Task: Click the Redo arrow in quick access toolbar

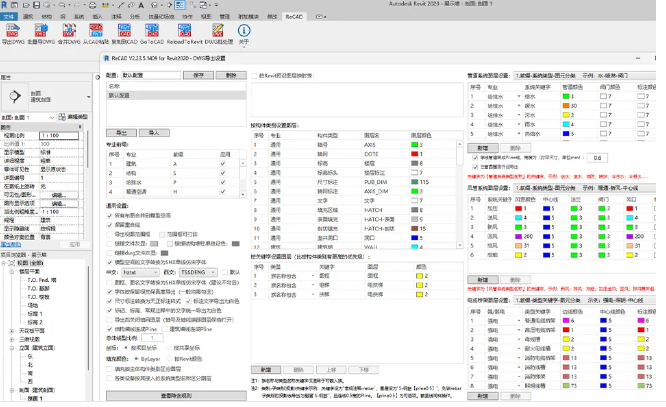Action: (x=77, y=5)
